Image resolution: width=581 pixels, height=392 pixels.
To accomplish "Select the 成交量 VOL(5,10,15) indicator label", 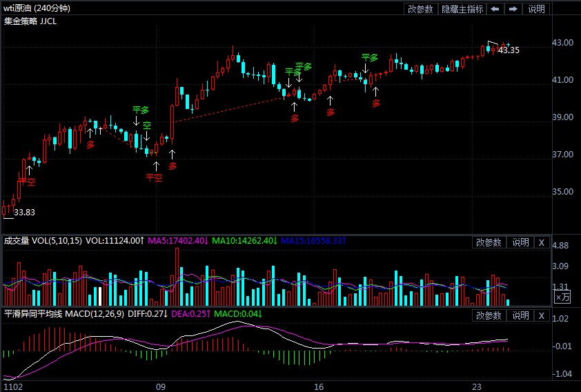I will click(43, 241).
